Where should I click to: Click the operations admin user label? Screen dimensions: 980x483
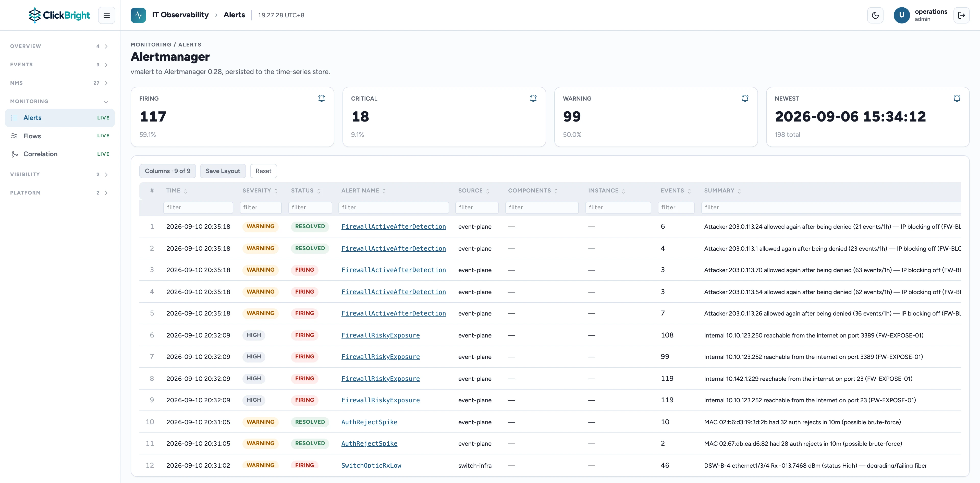(931, 15)
